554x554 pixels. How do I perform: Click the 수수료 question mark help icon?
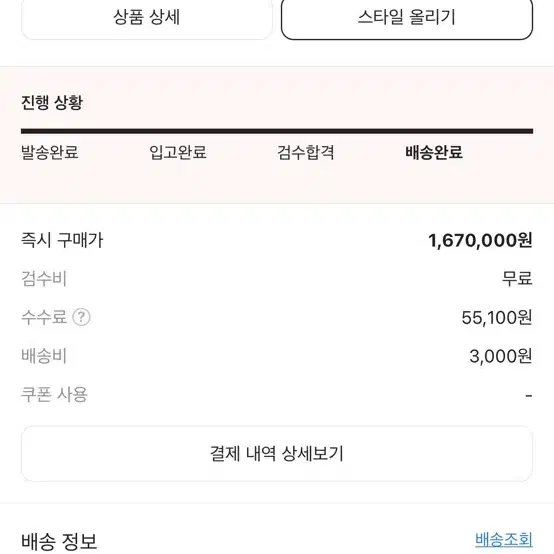[x=81, y=317]
